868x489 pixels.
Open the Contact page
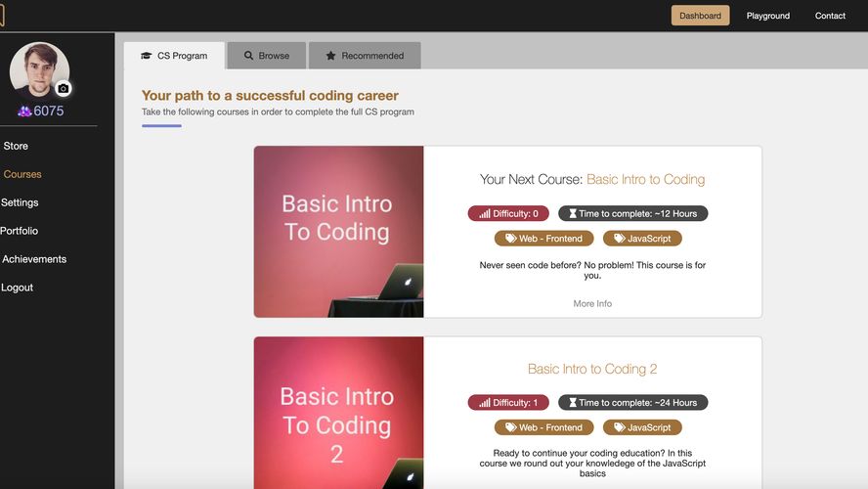pyautogui.click(x=830, y=16)
